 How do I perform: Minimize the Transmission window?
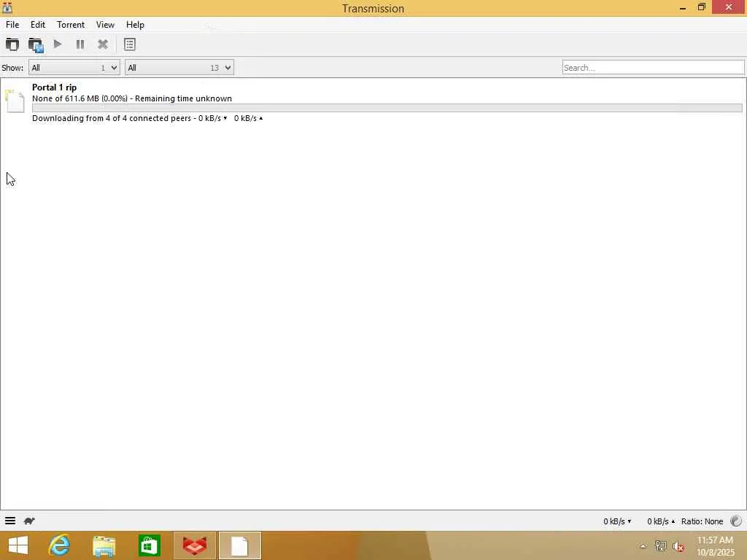pyautogui.click(x=683, y=7)
